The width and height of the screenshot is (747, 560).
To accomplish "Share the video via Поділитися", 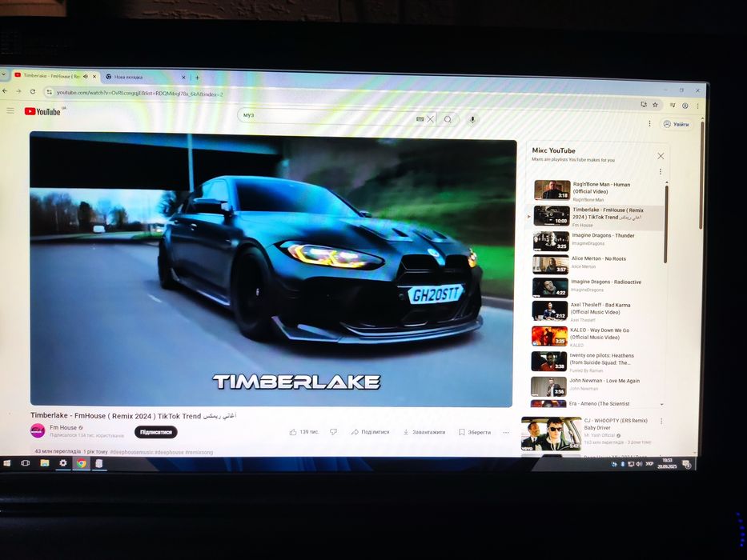I will [370, 432].
